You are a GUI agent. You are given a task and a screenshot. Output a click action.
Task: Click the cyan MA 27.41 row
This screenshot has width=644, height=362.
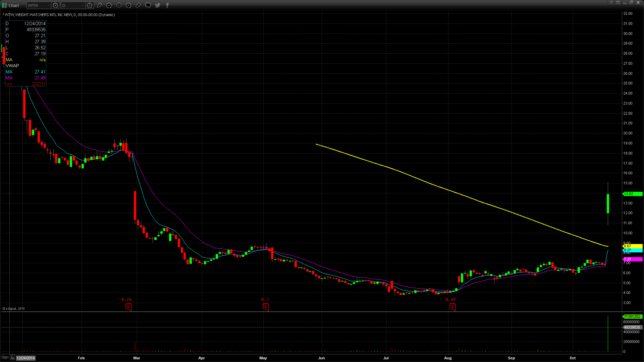[x=25, y=72]
